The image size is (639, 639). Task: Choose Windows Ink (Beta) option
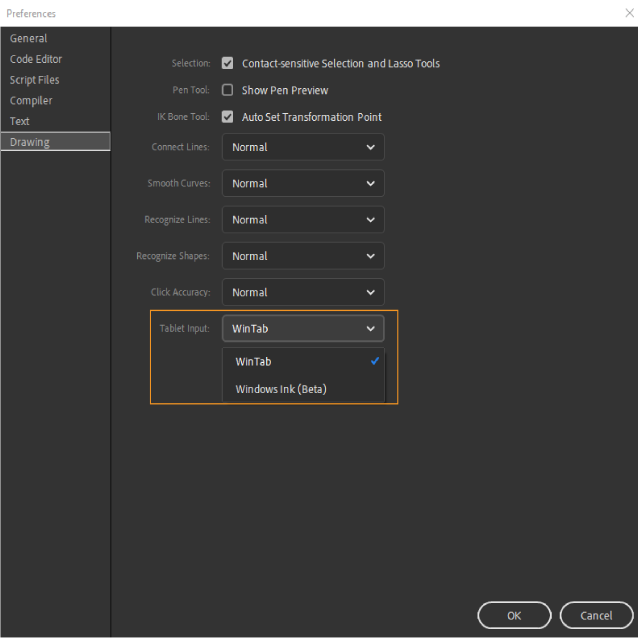(304, 389)
